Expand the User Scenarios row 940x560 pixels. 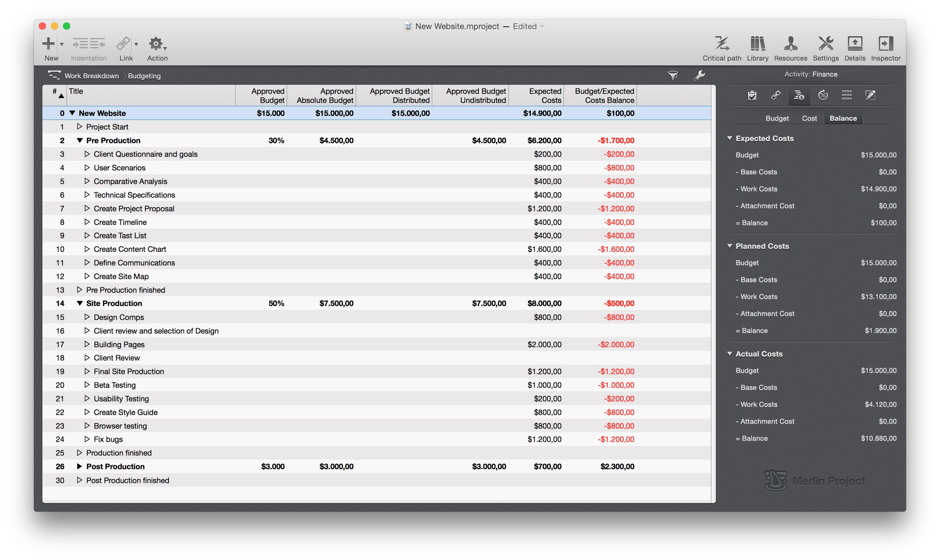(87, 168)
